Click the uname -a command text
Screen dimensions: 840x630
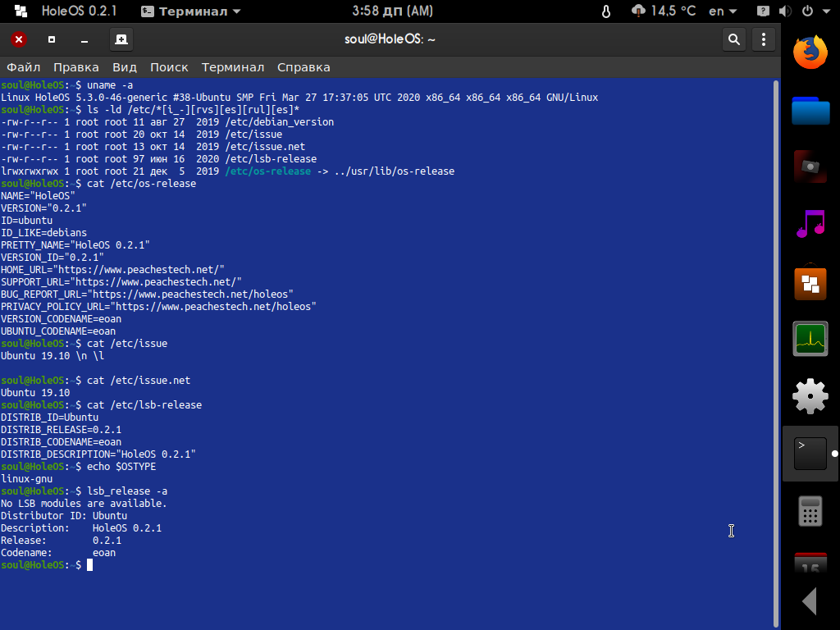point(110,85)
